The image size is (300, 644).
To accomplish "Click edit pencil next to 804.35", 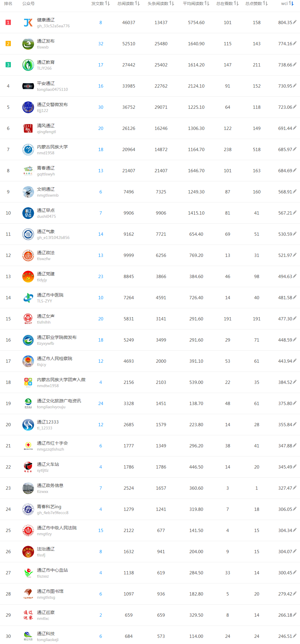I will (x=295, y=22).
